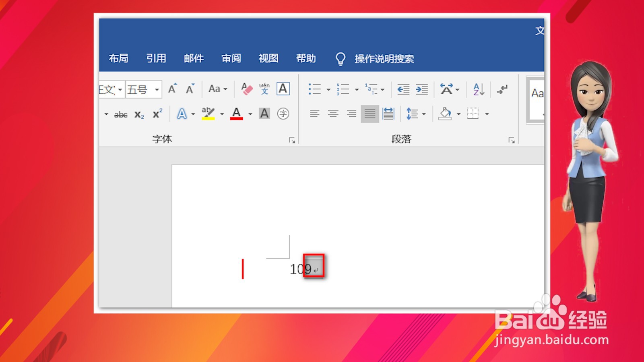Center the paragraph text
This screenshot has height=362, width=644.
tap(333, 114)
